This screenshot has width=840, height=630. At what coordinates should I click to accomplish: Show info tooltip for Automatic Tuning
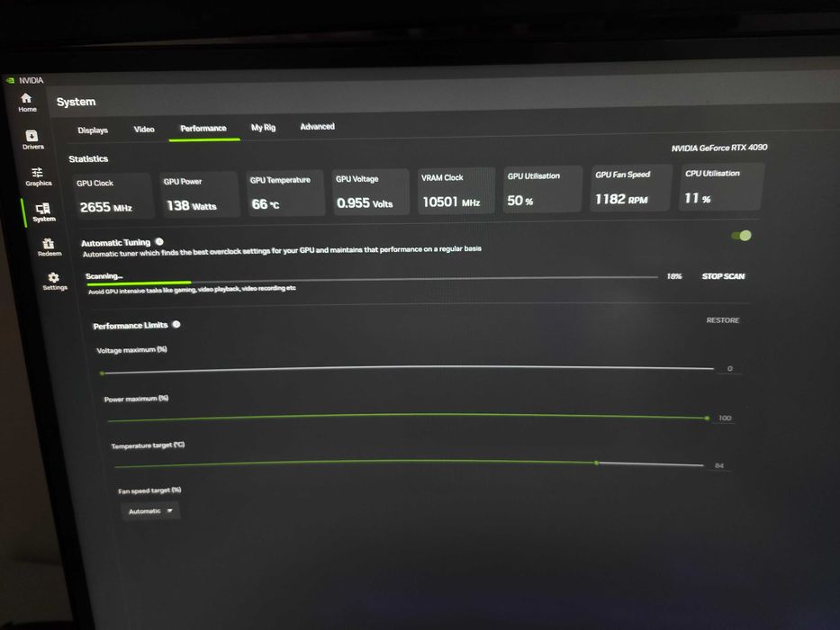coord(159,241)
